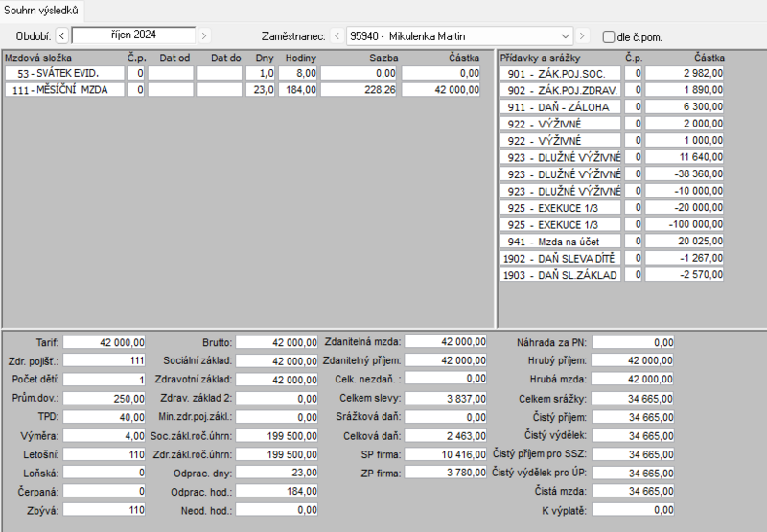Select 941 - Mzda na účet entry
The height and width of the screenshot is (532, 767).
click(x=560, y=242)
